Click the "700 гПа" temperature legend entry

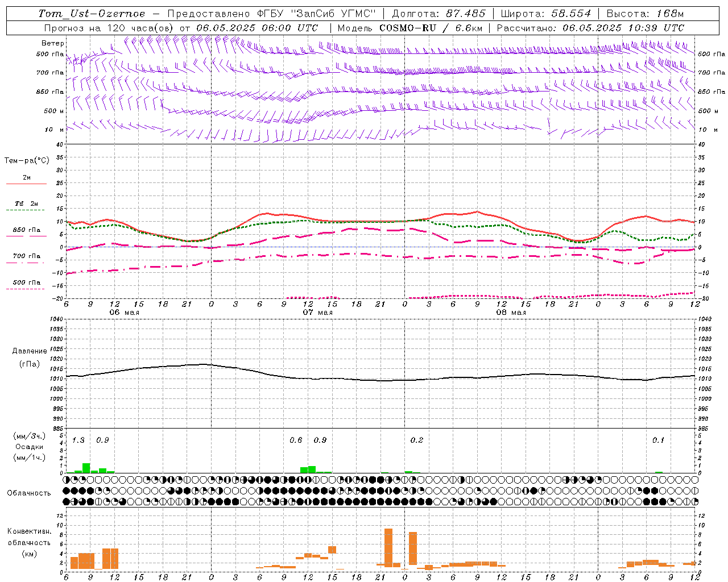click(x=27, y=256)
